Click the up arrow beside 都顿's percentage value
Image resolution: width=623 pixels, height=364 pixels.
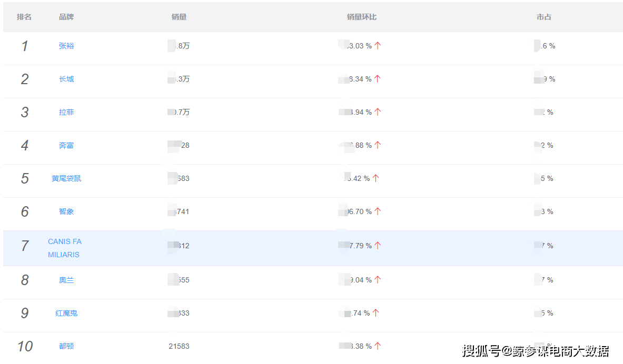pos(377,346)
